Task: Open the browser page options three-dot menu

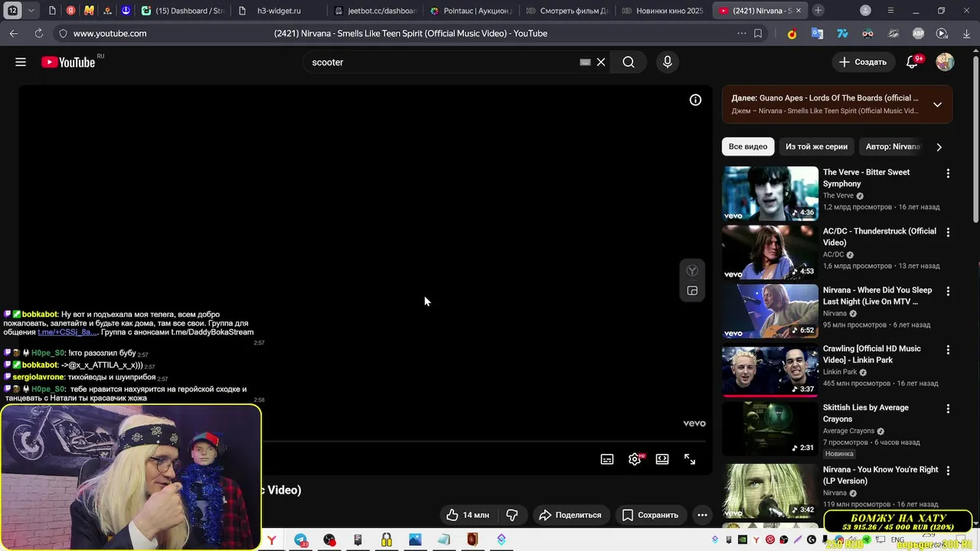Action: 741,34
